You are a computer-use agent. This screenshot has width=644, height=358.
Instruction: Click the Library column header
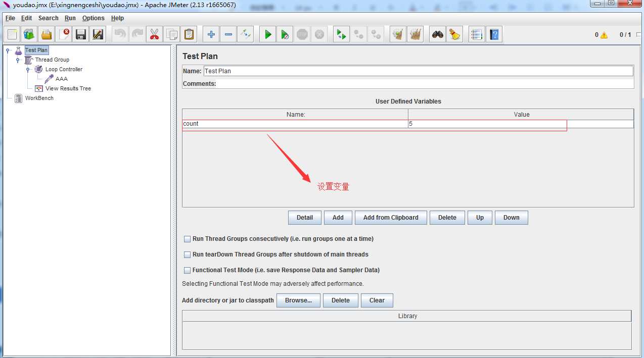click(407, 316)
